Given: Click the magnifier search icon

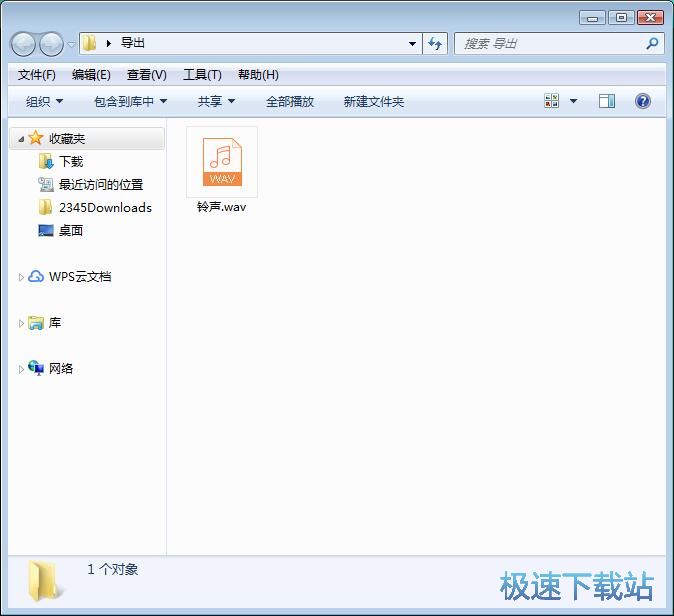Looking at the screenshot, I should tap(652, 43).
